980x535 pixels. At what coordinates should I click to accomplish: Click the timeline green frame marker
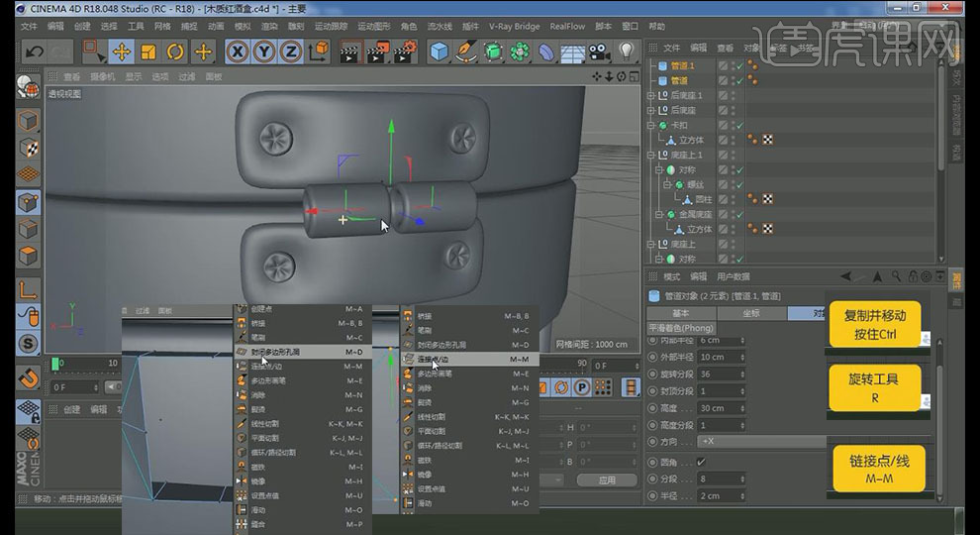(x=55, y=364)
